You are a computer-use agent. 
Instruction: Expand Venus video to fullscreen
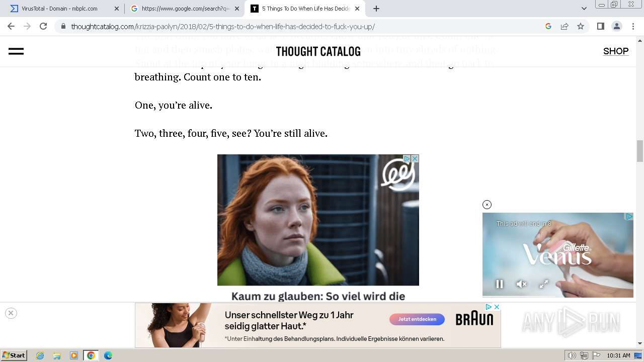[544, 284]
